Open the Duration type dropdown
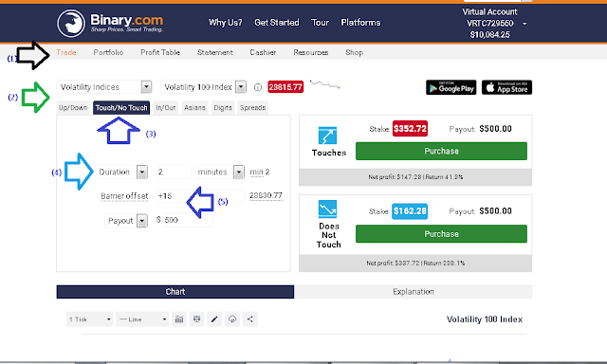Image resolution: width=607 pixels, height=364 pixels. (x=142, y=172)
